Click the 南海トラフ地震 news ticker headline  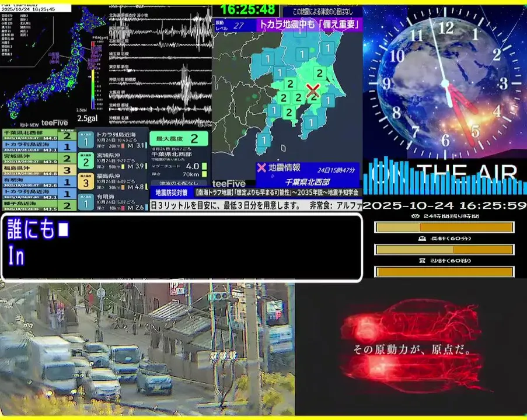277,192
